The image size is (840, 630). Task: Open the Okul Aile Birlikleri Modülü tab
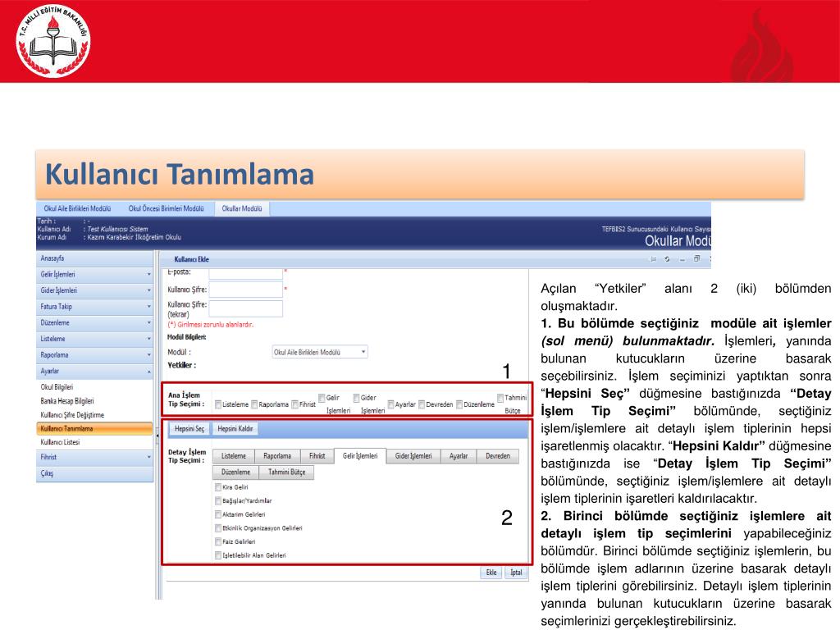point(78,208)
